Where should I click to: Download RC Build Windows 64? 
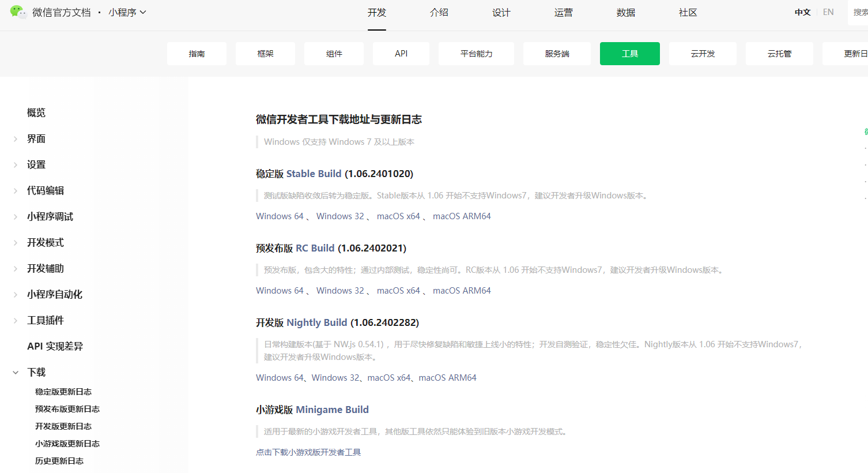(280, 291)
